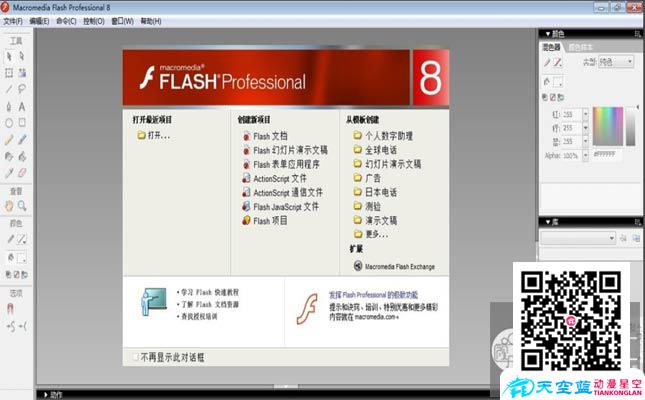This screenshot has height=400, width=645.
Task: Pick a color in the spectrum box
Action: 608,126
